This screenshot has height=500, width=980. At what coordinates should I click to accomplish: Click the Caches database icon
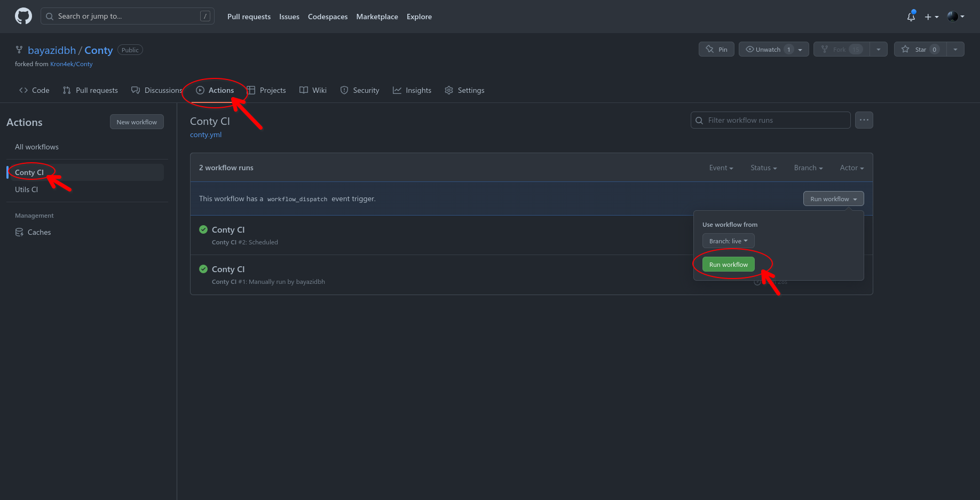coord(19,232)
